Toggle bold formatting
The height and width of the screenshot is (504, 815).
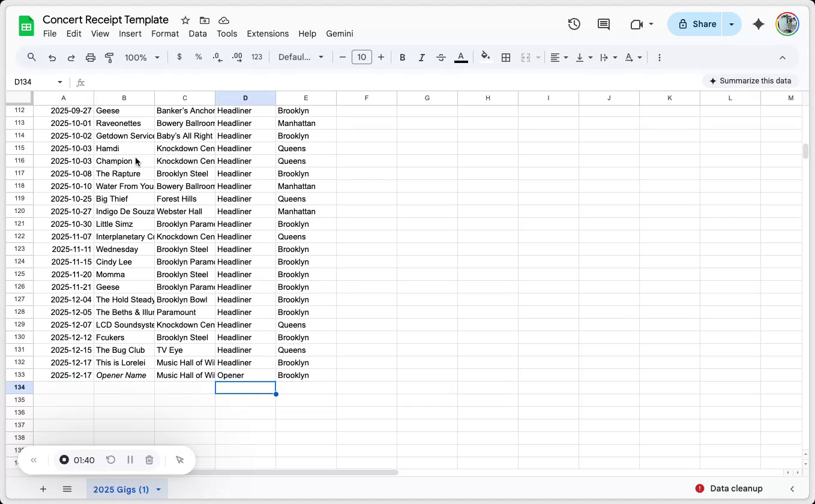(403, 58)
